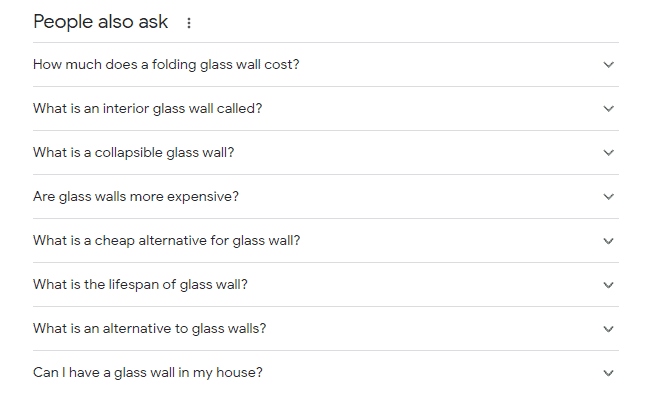Image resolution: width=646 pixels, height=393 pixels.
Task: Select the text 'Are glass walls more expensive?'
Action: click(136, 197)
